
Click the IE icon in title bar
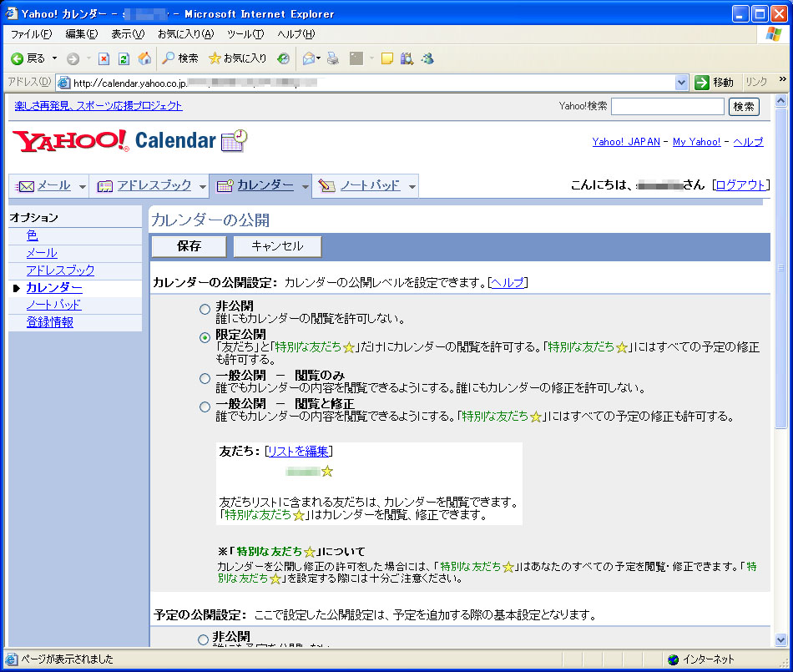coord(11,13)
